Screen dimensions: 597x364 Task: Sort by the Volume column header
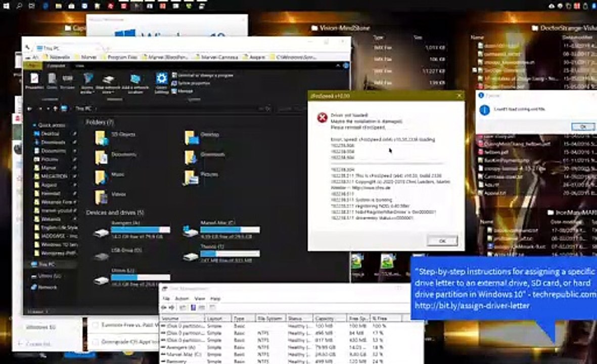[x=182, y=318]
